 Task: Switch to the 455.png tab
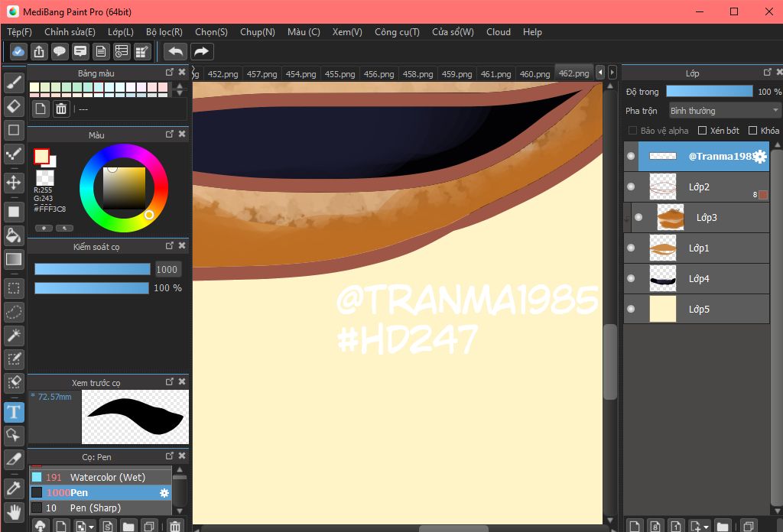click(340, 74)
